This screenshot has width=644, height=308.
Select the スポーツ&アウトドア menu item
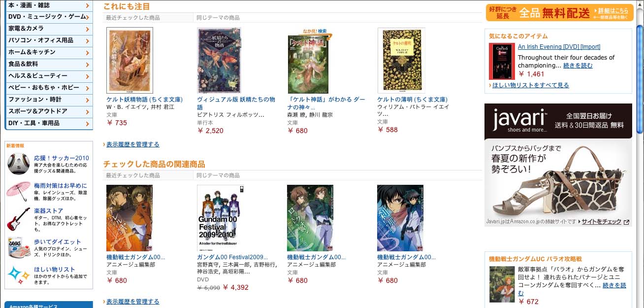tap(49, 111)
